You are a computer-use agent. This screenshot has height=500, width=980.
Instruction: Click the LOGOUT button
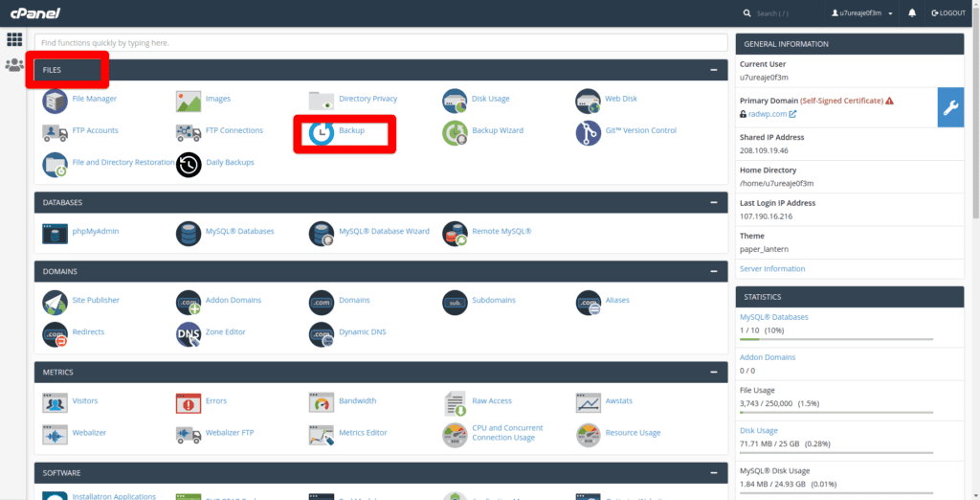tap(947, 13)
